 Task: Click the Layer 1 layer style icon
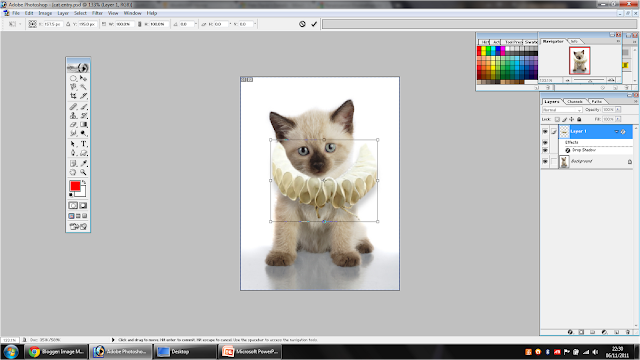(x=623, y=131)
